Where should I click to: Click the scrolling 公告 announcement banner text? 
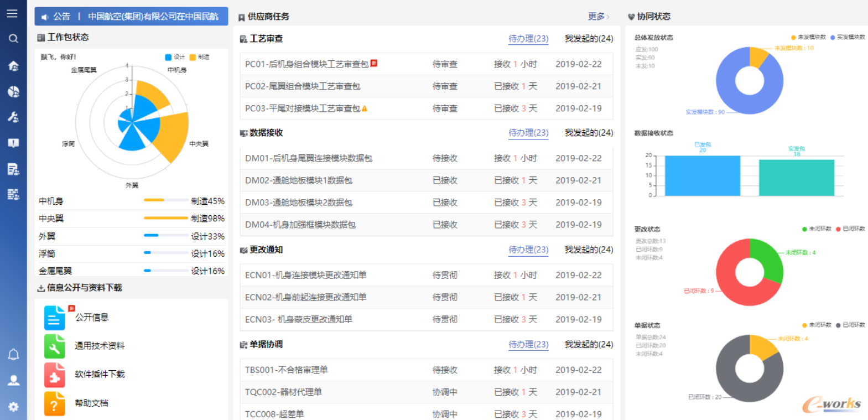point(153,17)
